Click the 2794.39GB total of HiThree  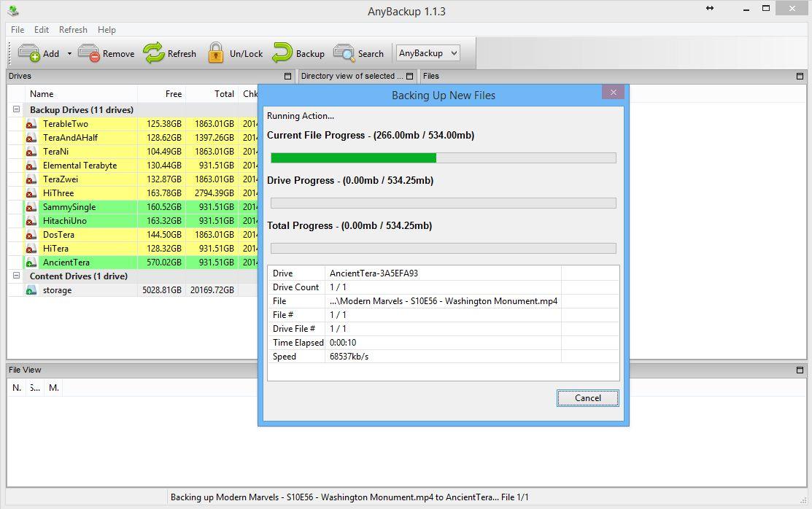tap(214, 193)
